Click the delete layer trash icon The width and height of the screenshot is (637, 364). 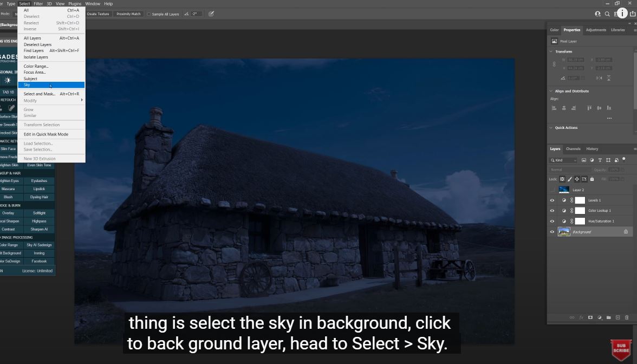(x=627, y=317)
